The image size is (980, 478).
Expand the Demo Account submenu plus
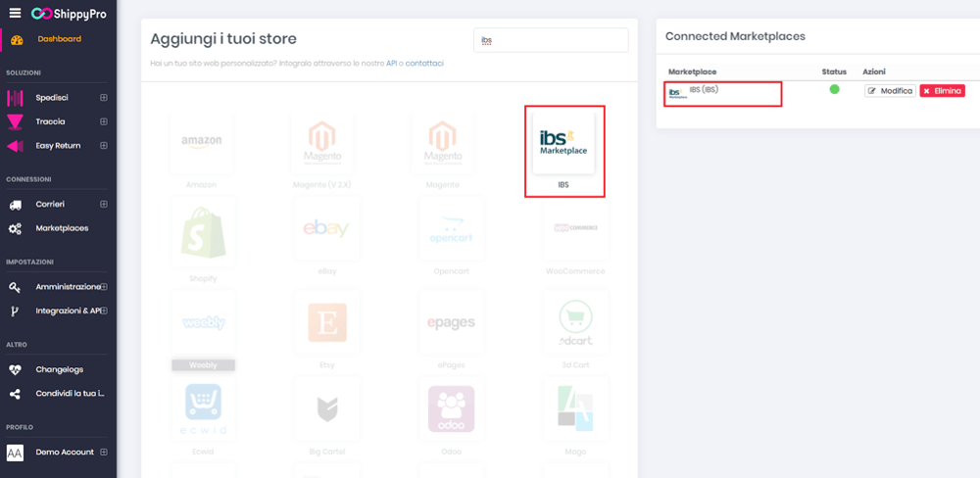click(x=104, y=452)
